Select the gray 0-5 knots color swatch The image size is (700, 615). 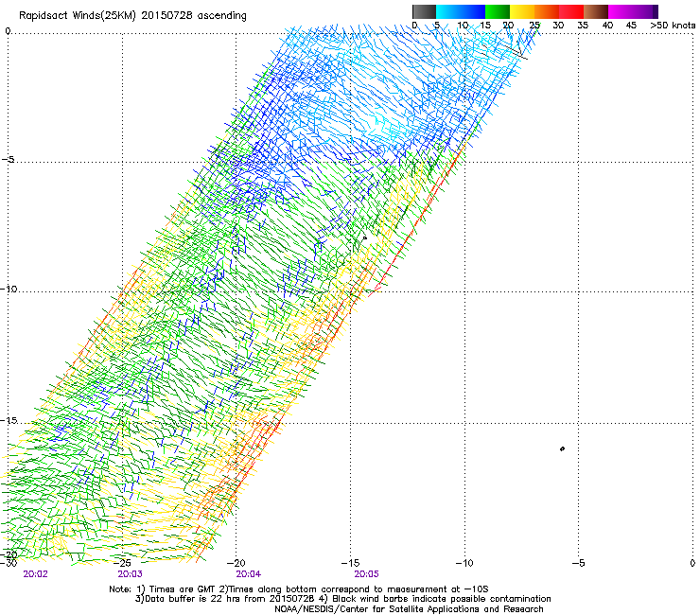[x=424, y=11]
